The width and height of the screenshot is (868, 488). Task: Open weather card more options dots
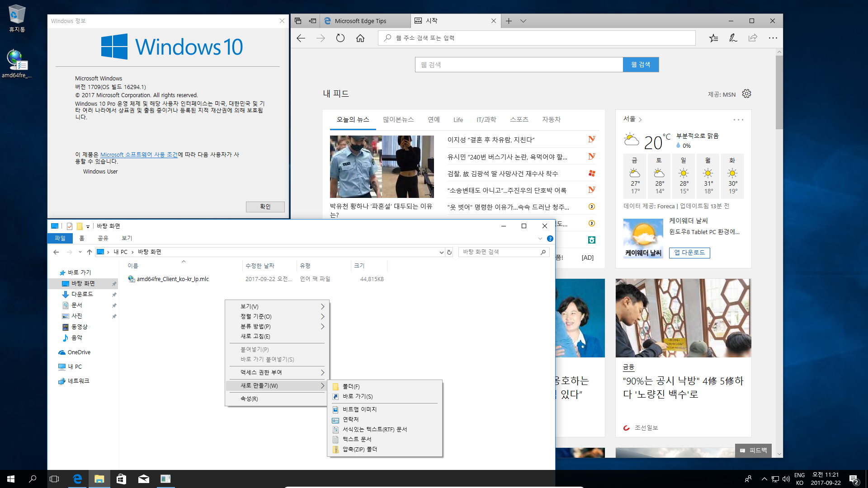(738, 120)
